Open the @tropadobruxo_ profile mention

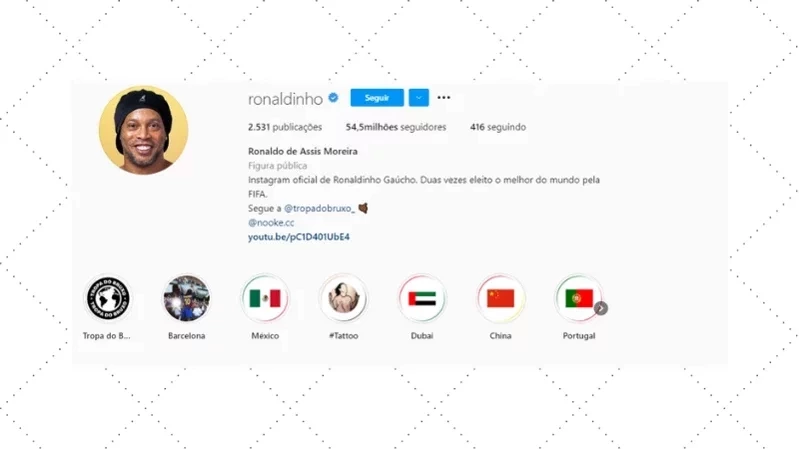click(x=319, y=208)
